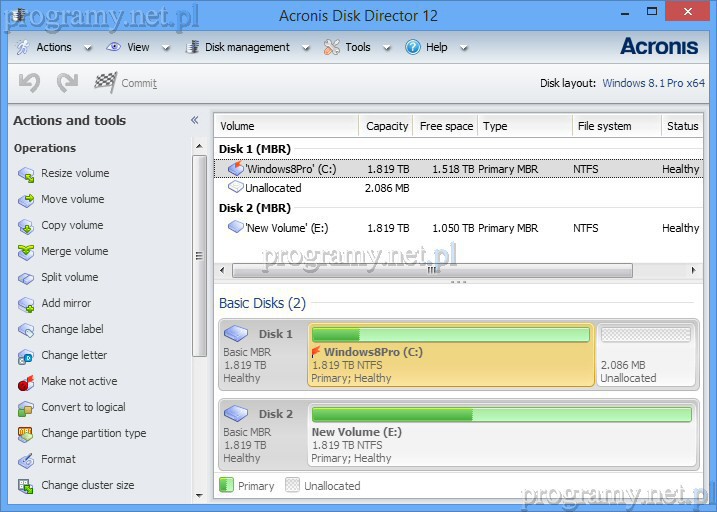This screenshot has height=512, width=717.
Task: Collapse the Actions and tools panel
Action: 195,120
